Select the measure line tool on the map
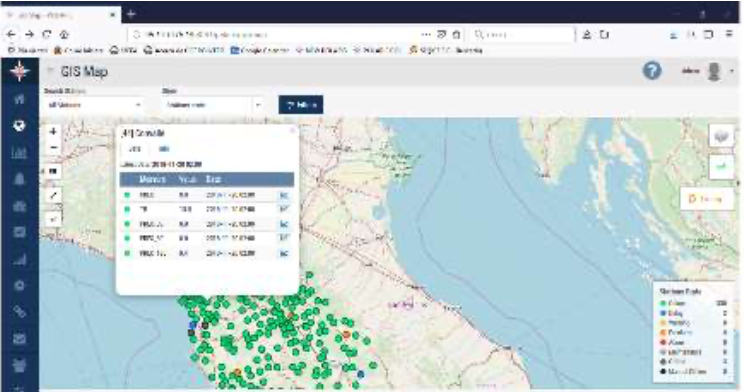The image size is (752, 392). 54,195
